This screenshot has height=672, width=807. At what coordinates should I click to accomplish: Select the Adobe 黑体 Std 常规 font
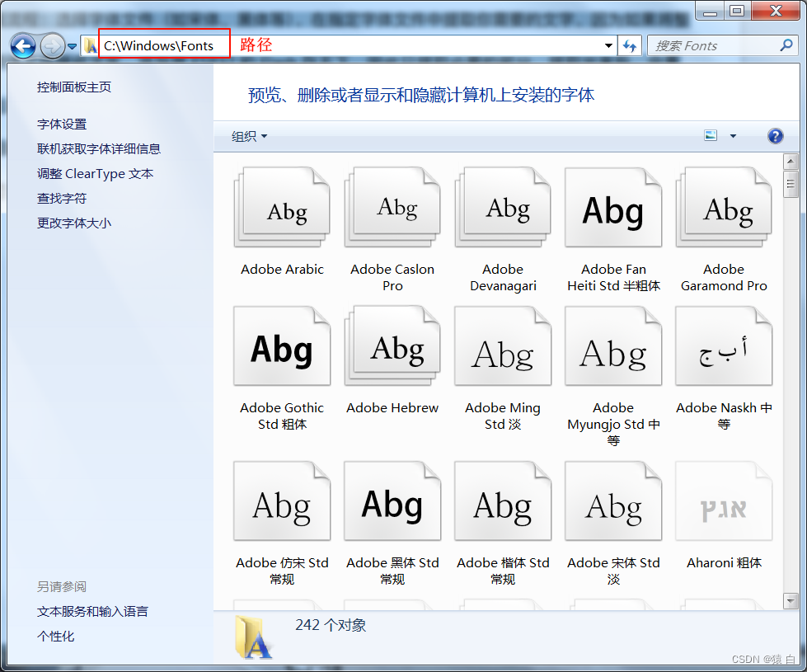(392, 500)
